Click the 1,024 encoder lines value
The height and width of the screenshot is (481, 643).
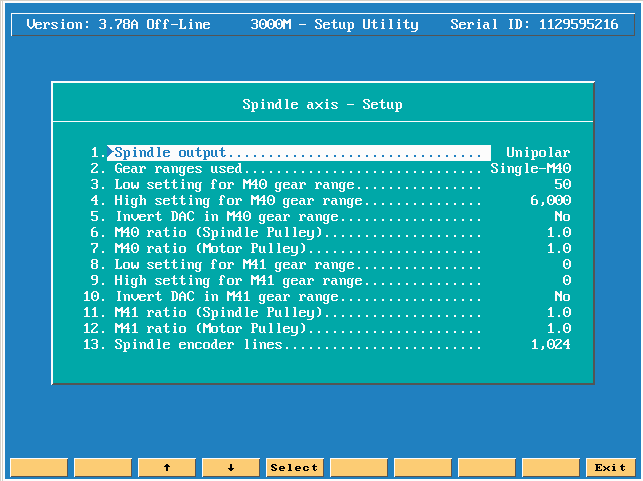click(x=551, y=344)
